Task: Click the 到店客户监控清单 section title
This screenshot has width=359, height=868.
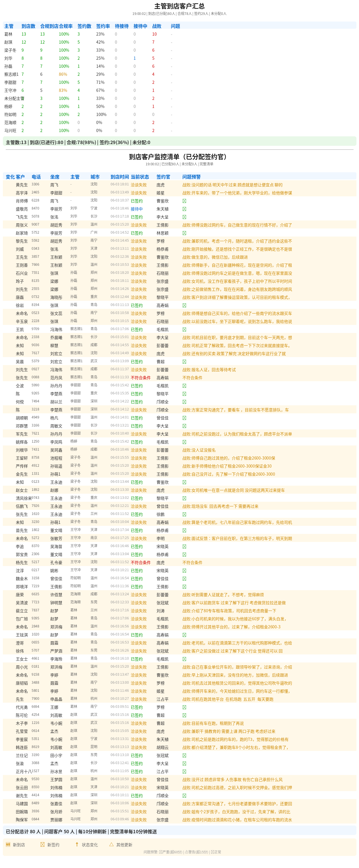Action: pos(179,157)
